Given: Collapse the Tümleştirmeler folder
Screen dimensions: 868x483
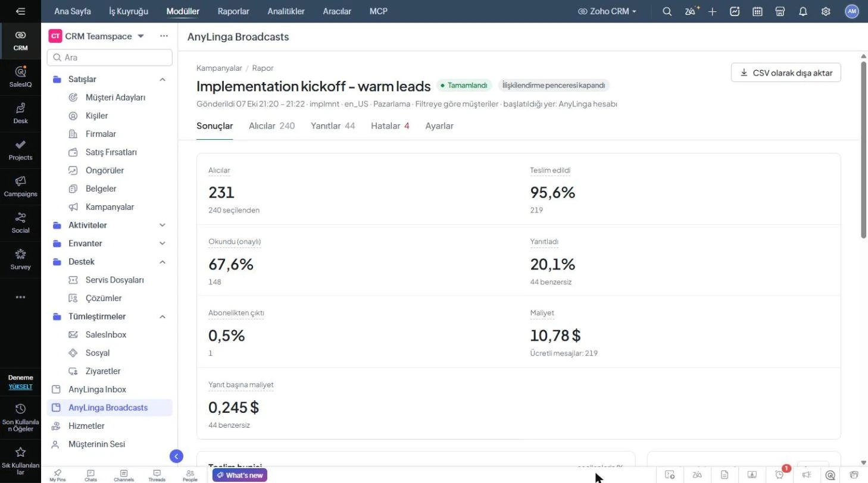Looking at the screenshot, I should (163, 316).
